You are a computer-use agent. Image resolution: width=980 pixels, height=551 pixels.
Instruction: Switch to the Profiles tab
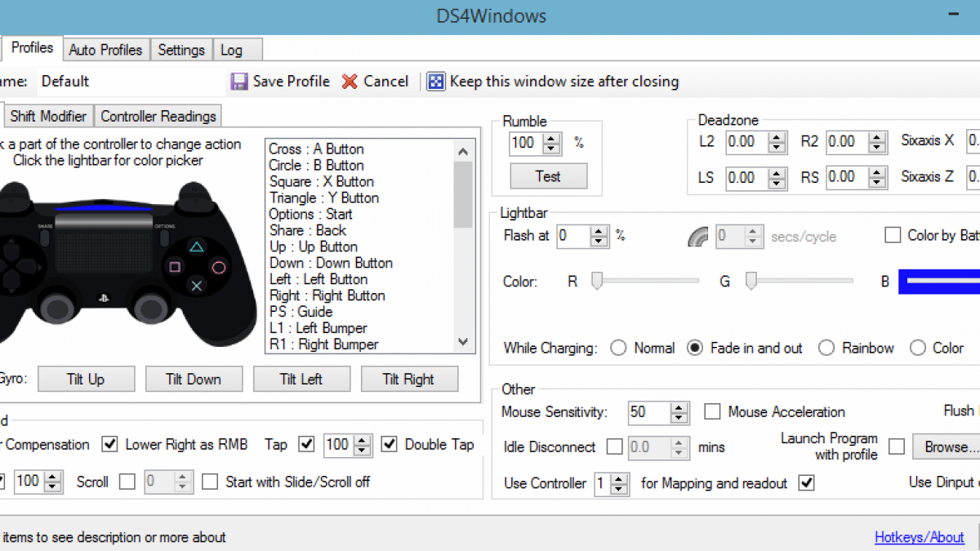point(32,47)
